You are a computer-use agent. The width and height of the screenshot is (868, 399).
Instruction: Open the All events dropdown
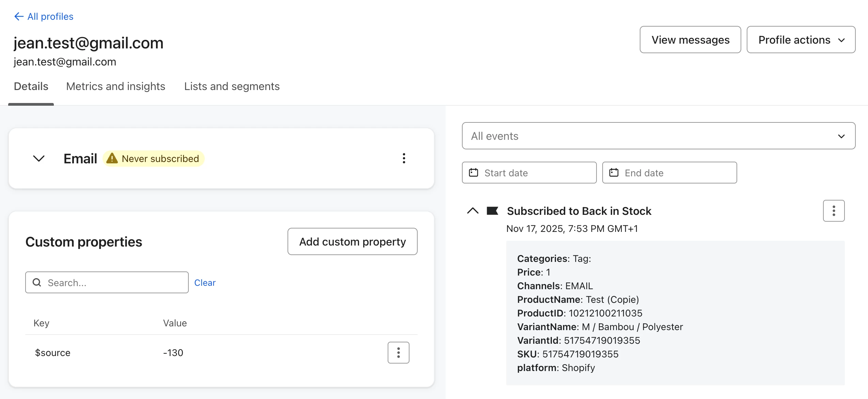(x=658, y=136)
